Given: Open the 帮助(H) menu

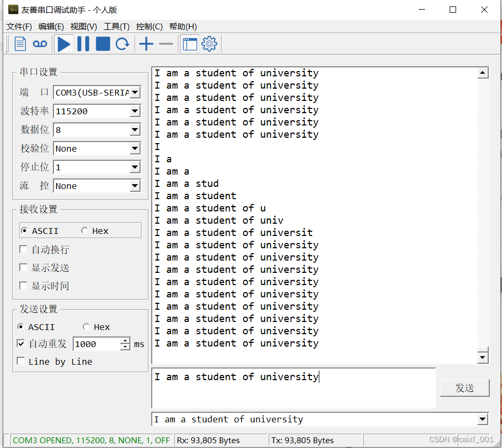Looking at the screenshot, I should click(x=183, y=27).
